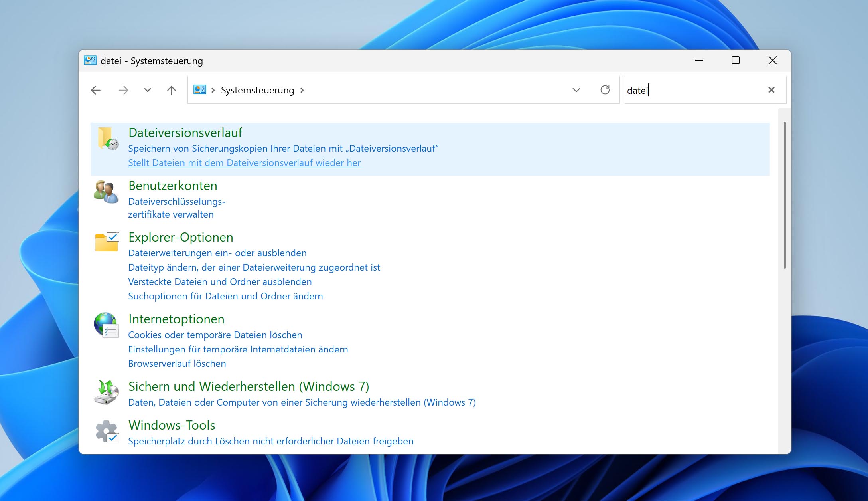868x501 pixels.
Task: Click the Explorer-Optionen folder checkmark icon
Action: point(107,242)
